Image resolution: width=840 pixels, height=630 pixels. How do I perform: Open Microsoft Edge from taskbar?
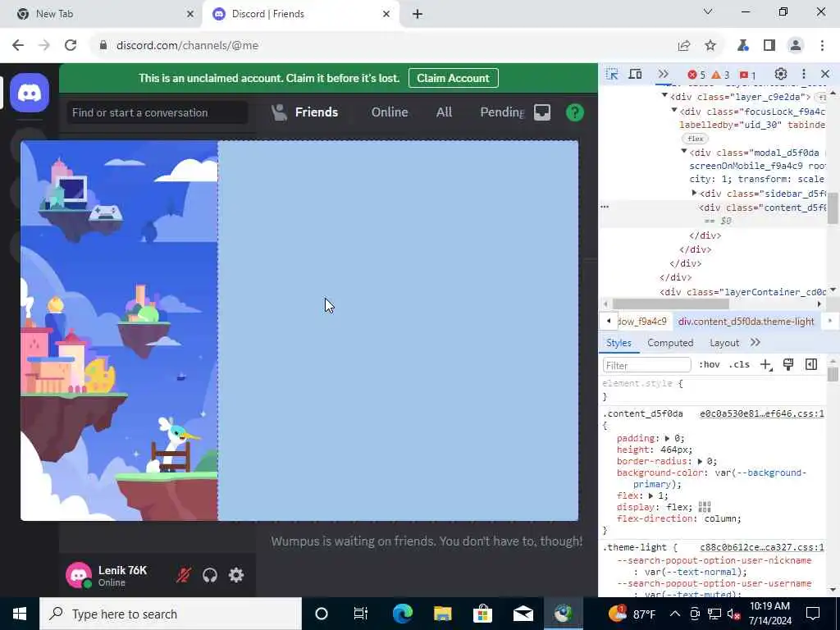click(x=402, y=614)
